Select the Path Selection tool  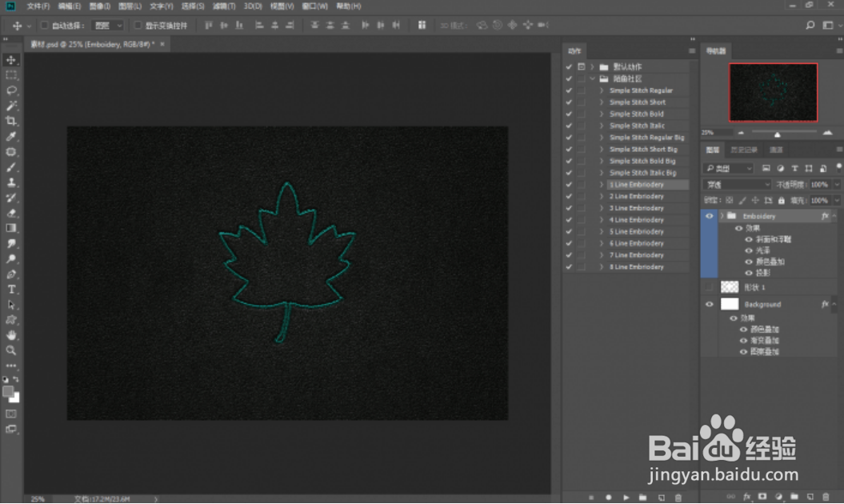11,305
